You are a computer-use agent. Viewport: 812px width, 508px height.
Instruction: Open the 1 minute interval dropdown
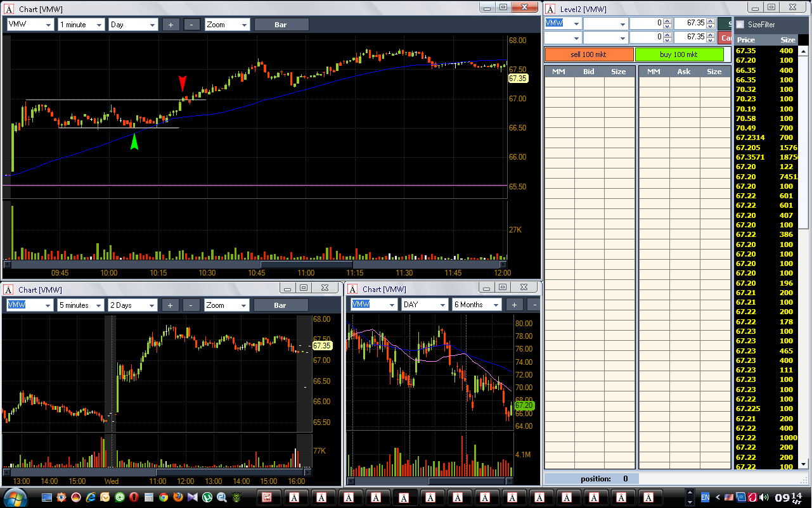point(100,25)
